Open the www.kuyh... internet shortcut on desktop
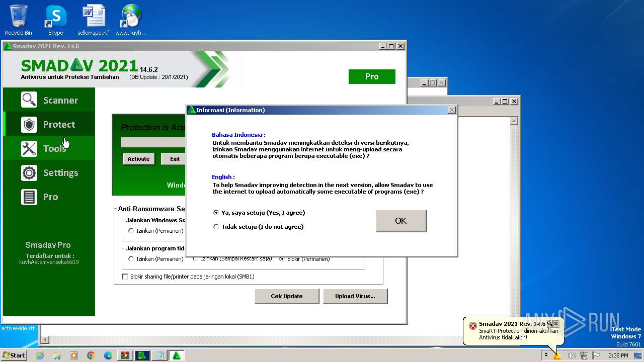The image size is (644, 362). coord(131,20)
